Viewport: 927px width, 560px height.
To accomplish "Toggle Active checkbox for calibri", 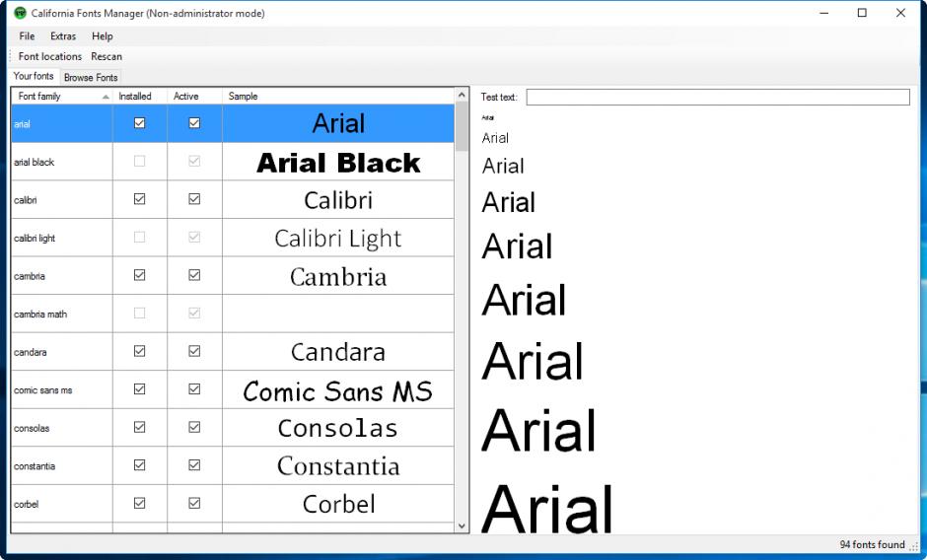I will point(194,199).
